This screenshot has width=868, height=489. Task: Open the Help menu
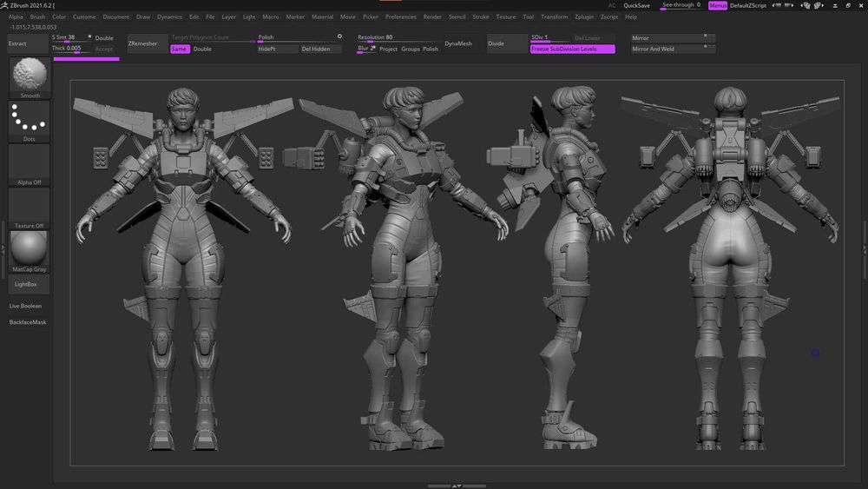630,17
